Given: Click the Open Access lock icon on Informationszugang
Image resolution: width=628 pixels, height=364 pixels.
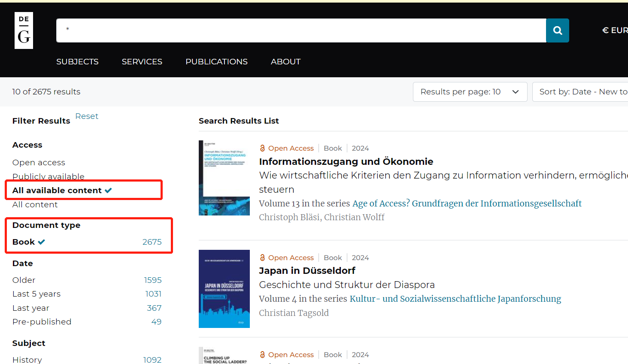Looking at the screenshot, I should click(262, 148).
